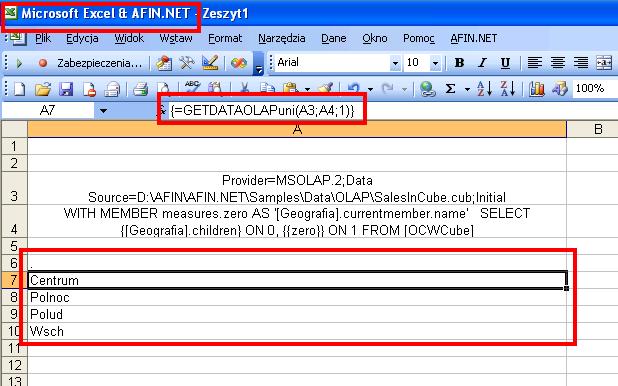618x386 pixels.
Task: Toggle Underline formatting
Action: click(x=505, y=63)
